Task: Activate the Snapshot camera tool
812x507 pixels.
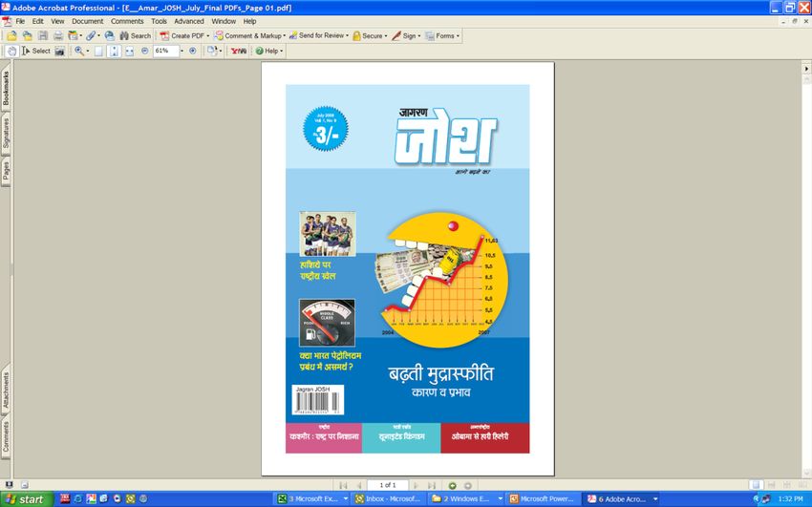Action: 60,51
